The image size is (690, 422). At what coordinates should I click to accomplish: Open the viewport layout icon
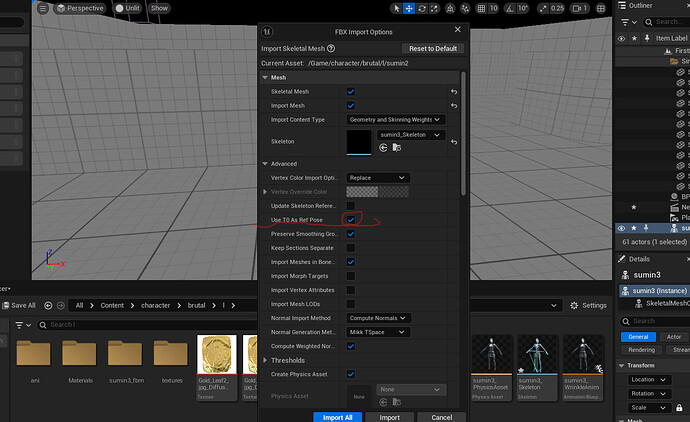601,8
